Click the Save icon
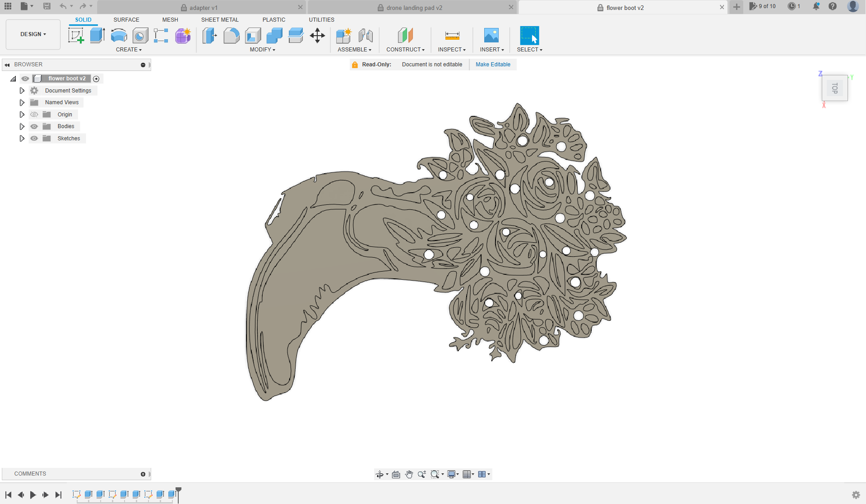The image size is (866, 504). (46, 6)
